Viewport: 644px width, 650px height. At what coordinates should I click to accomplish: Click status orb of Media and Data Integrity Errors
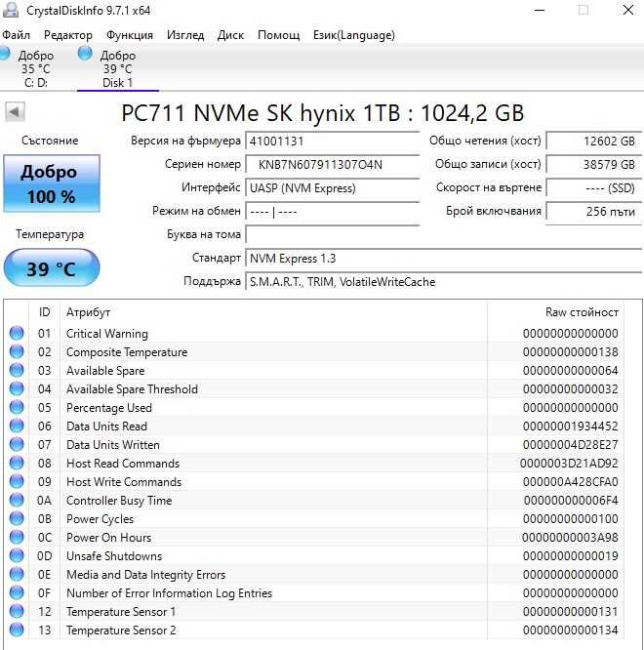pyautogui.click(x=17, y=575)
